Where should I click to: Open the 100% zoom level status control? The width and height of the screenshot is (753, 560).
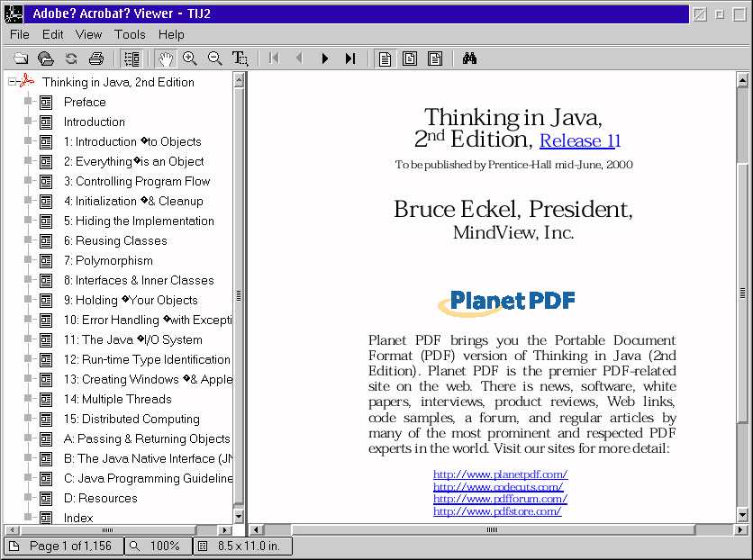pos(158,546)
